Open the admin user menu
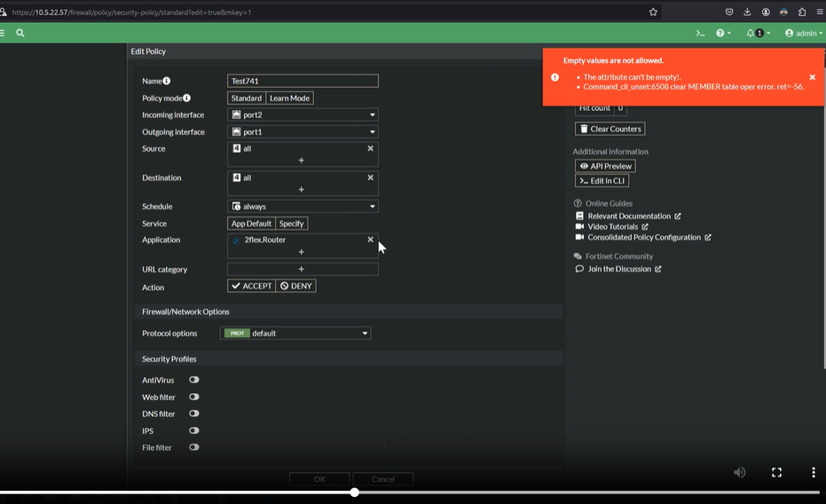This screenshot has width=826, height=504. [803, 33]
